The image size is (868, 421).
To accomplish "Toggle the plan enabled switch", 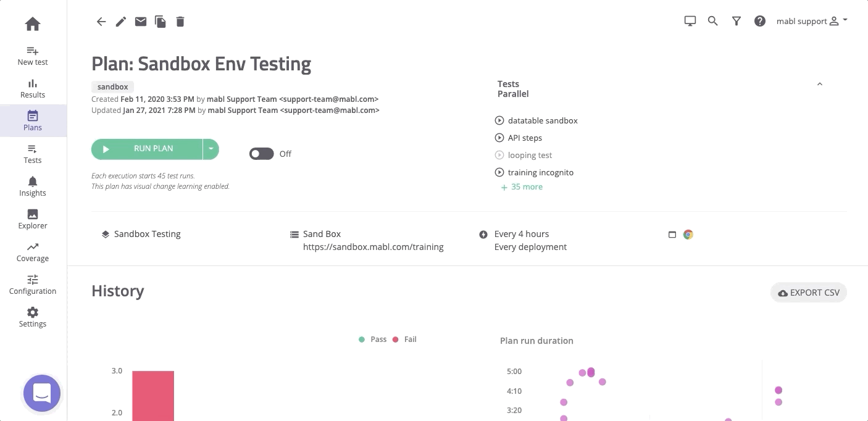I will [261, 154].
